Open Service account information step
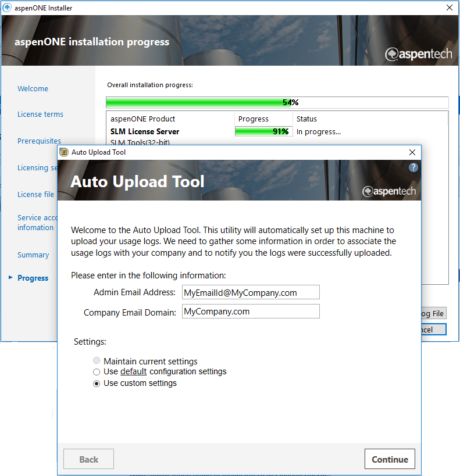Screen dimensions: 460x476 click(x=37, y=223)
